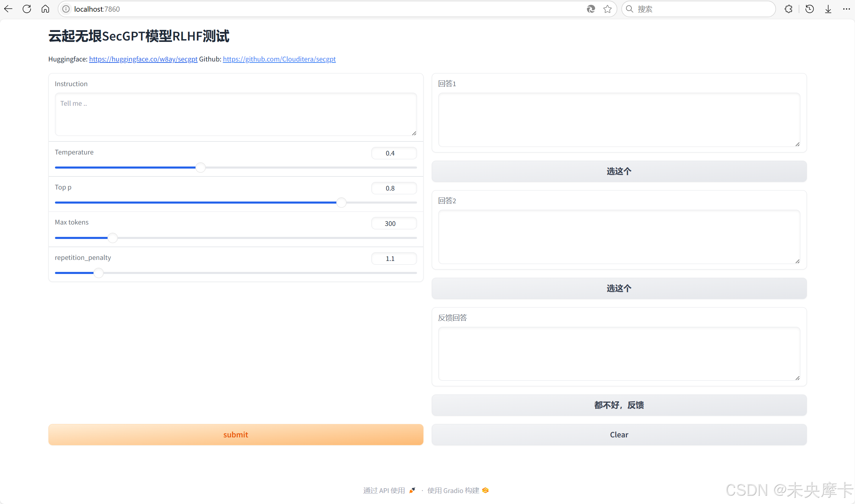The height and width of the screenshot is (504, 855).
Task: Click the Temperature slider handle
Action: click(200, 167)
